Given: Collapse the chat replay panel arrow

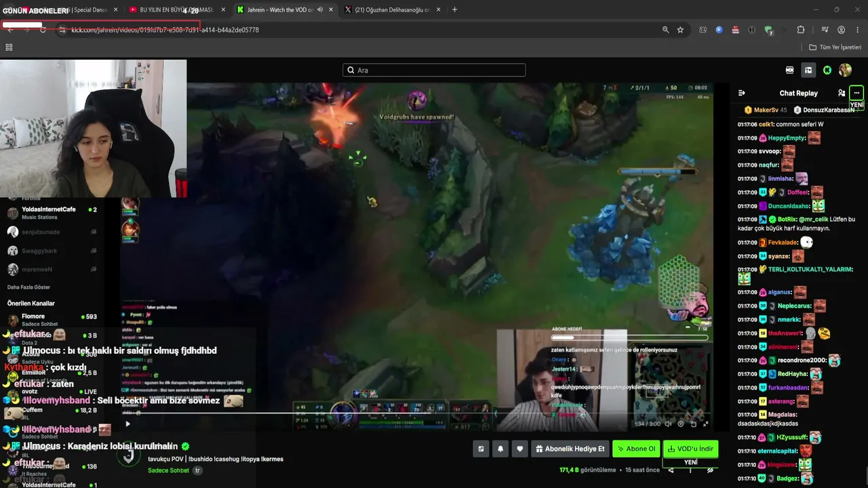Looking at the screenshot, I should point(742,93).
